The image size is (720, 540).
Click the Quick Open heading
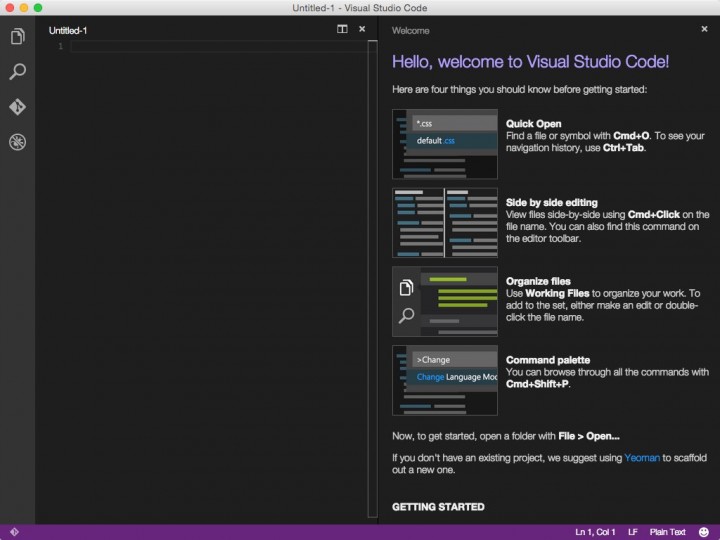click(534, 124)
